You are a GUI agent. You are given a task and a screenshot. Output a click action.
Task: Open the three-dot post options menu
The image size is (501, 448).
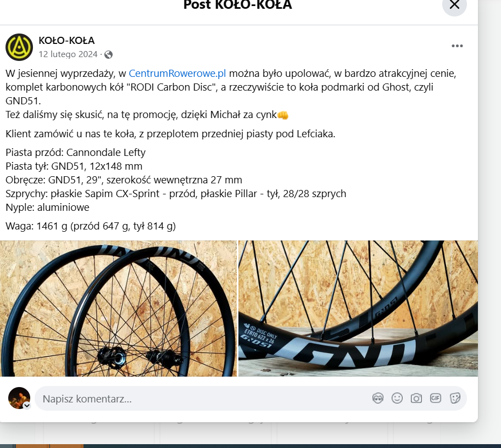pyautogui.click(x=457, y=46)
